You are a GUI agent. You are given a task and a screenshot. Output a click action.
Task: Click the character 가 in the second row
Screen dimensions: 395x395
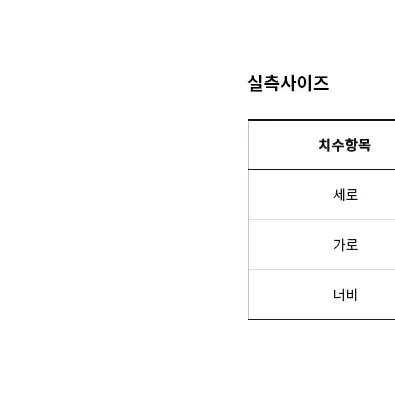click(339, 245)
